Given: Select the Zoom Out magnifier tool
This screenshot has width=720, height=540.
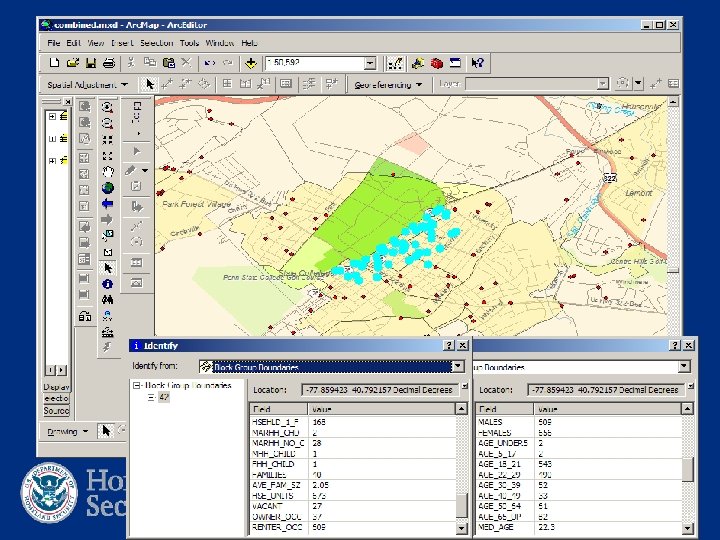Looking at the screenshot, I should click(107, 123).
